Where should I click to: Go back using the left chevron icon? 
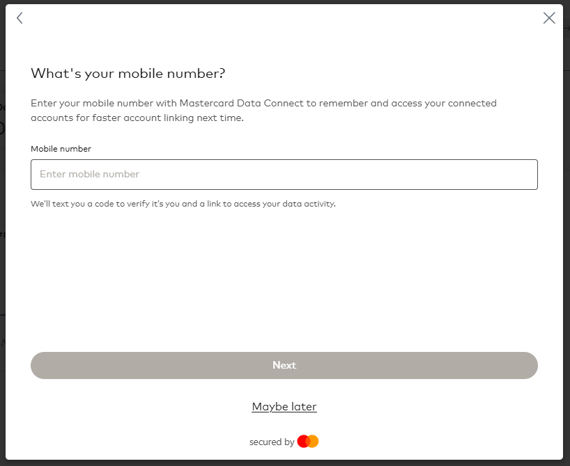point(20,18)
